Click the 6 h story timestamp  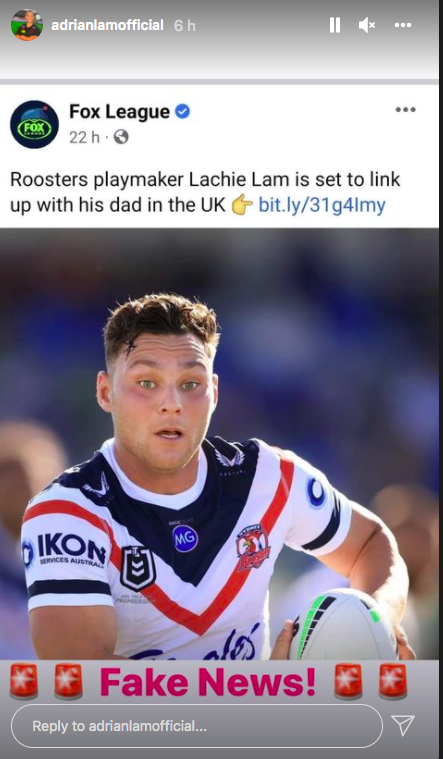(185, 26)
